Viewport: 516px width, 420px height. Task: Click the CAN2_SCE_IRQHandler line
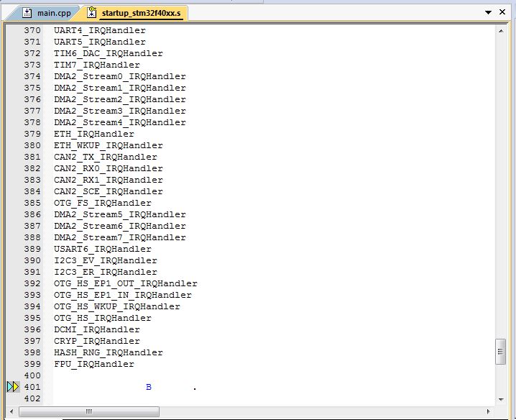pos(109,191)
